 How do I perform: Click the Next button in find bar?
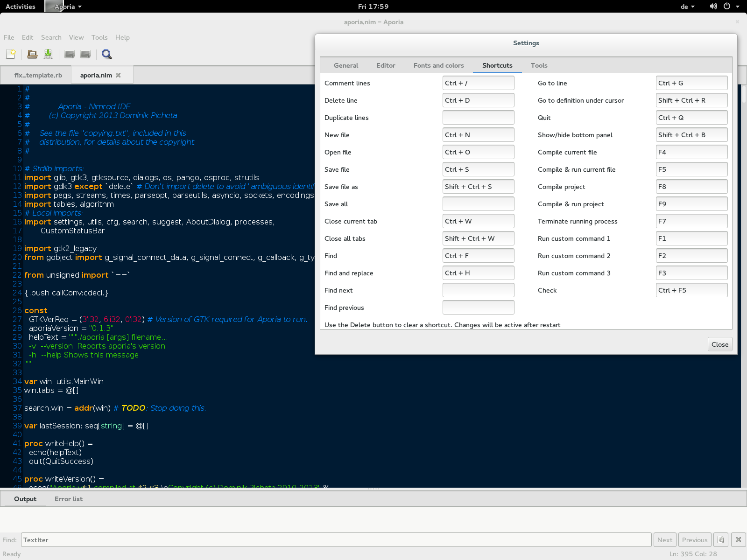coord(664,540)
